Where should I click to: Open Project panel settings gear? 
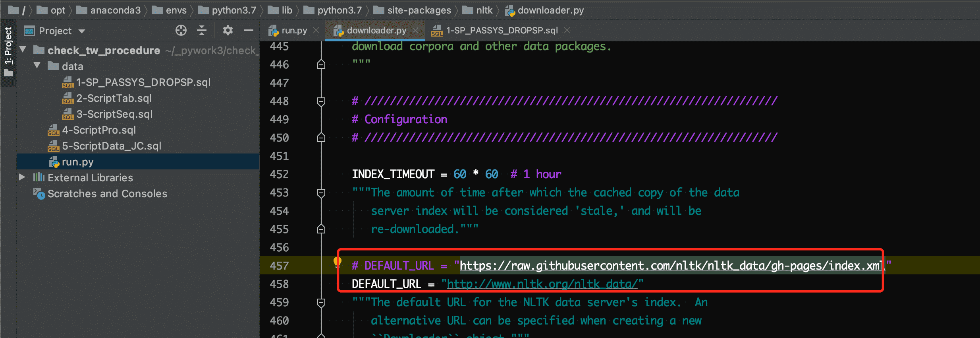pyautogui.click(x=228, y=31)
